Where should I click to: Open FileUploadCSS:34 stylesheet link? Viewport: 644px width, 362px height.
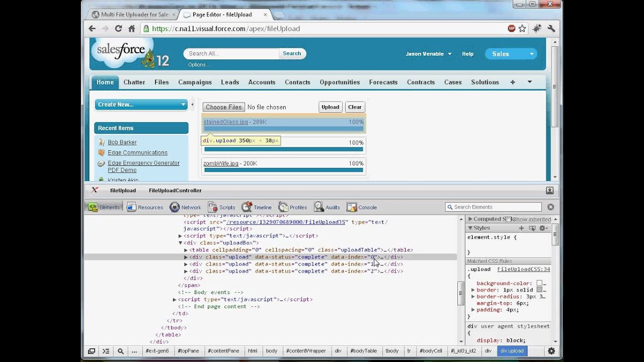point(524,269)
